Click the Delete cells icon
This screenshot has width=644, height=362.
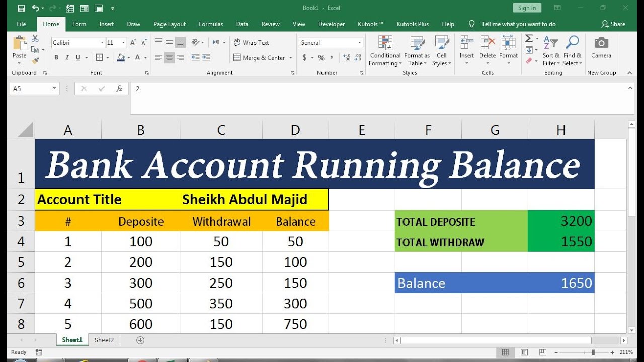click(x=488, y=42)
